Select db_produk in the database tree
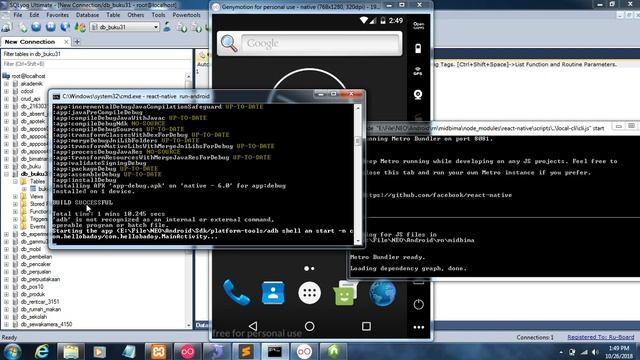The width and height of the screenshot is (640, 360). pos(33,294)
